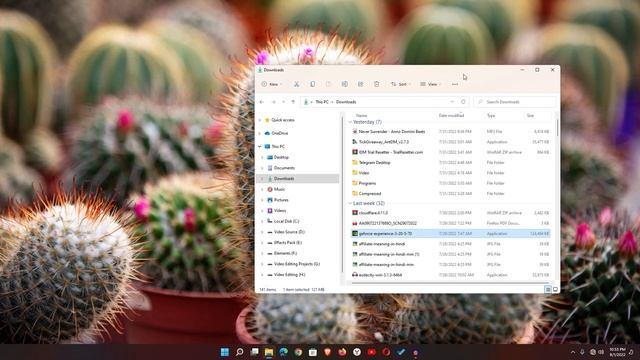Open Task View from the taskbar
Image resolution: width=640 pixels, height=360 pixels.
pos(254,352)
